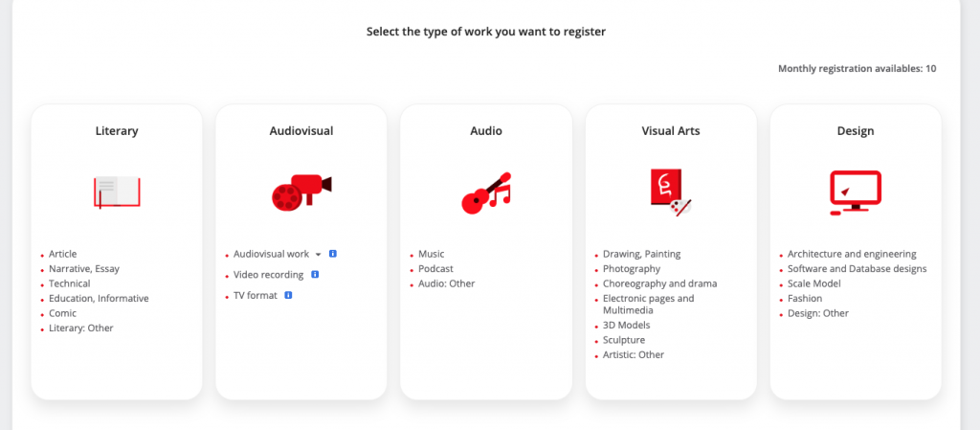The height and width of the screenshot is (430, 980).
Task: Click info icon beside Audiovisual work
Action: coord(332,254)
